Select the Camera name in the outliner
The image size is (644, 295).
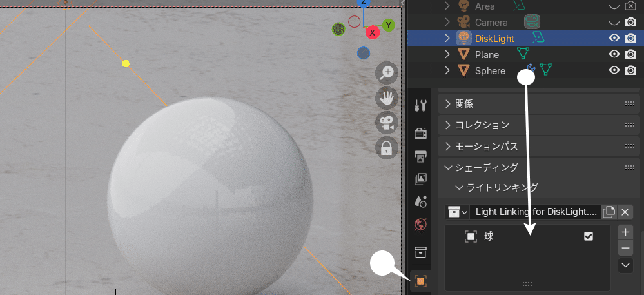coord(491,22)
